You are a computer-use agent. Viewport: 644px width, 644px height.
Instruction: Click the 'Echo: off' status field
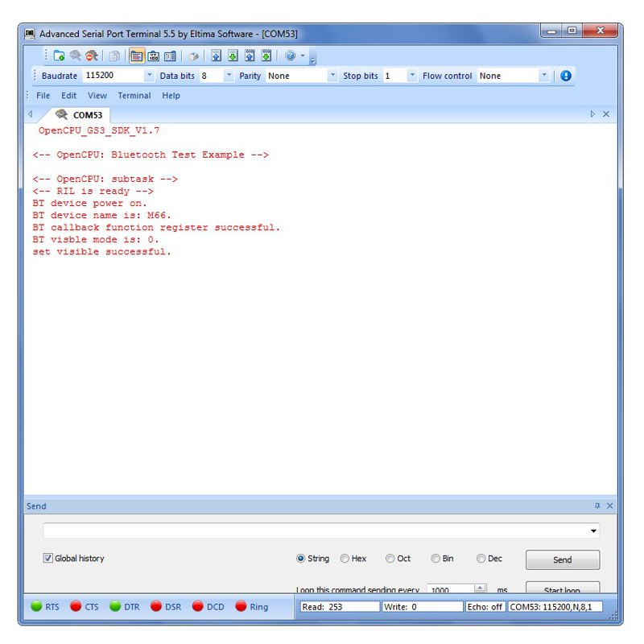click(485, 607)
